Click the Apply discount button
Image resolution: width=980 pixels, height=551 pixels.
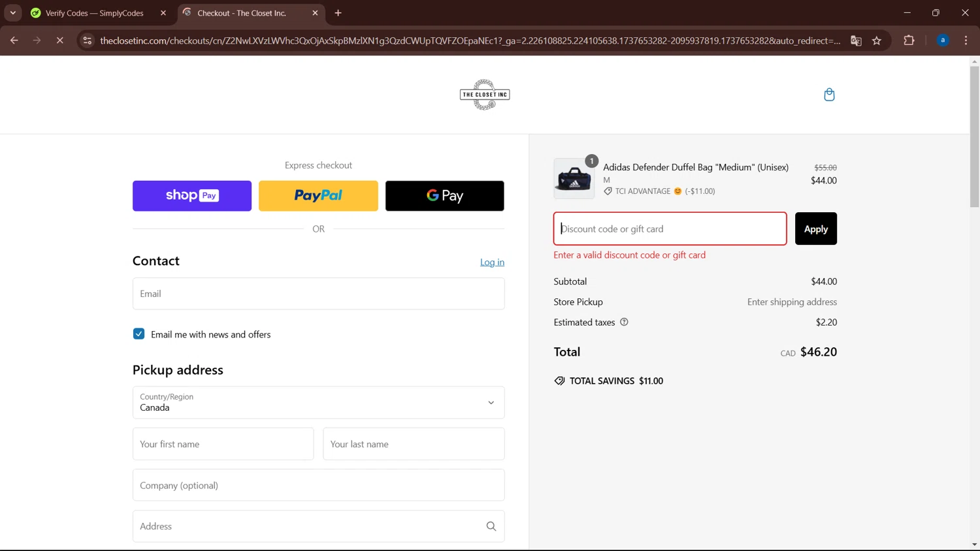click(816, 228)
